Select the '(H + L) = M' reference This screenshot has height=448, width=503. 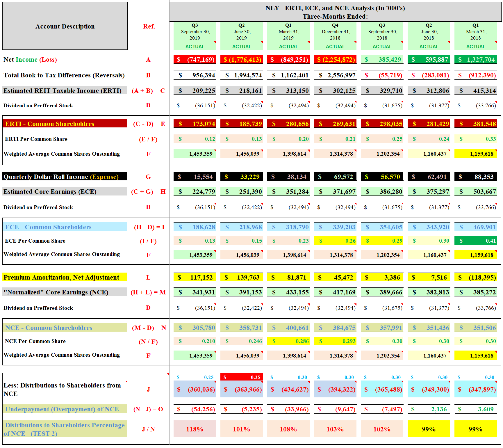[x=148, y=292]
